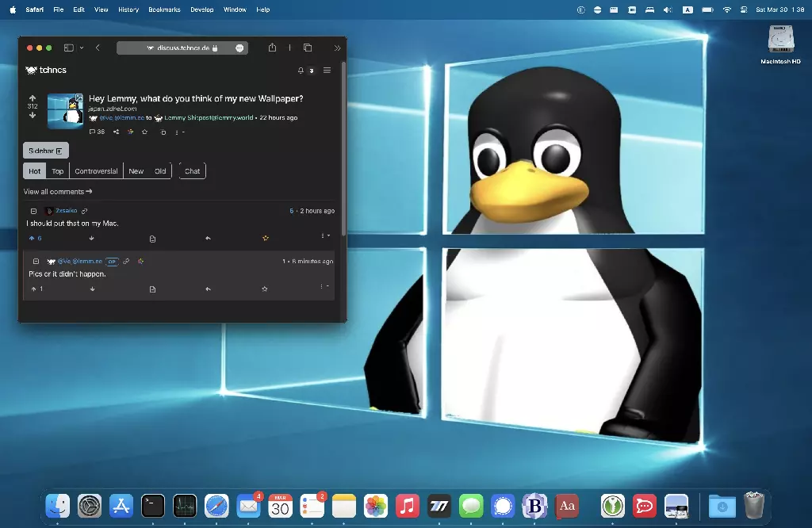Image resolution: width=812 pixels, height=528 pixels.
Task: Open the tchncs hamburger menu
Action: tap(327, 70)
